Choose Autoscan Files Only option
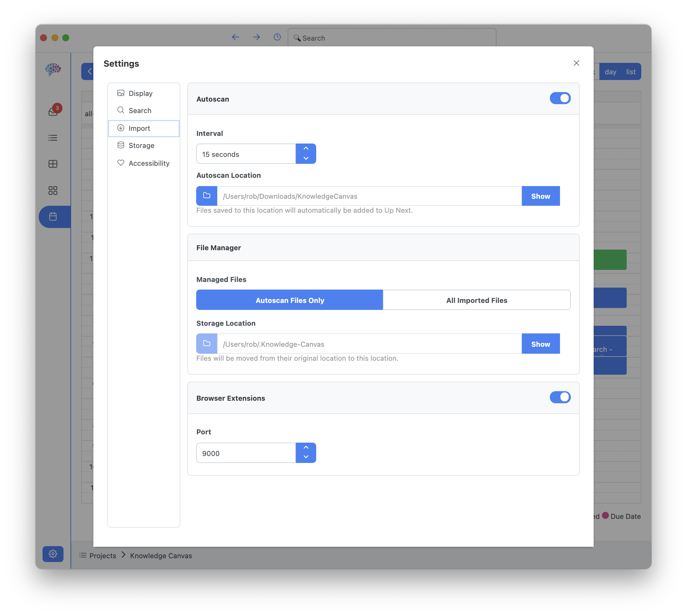The width and height of the screenshot is (687, 616). [x=290, y=300]
